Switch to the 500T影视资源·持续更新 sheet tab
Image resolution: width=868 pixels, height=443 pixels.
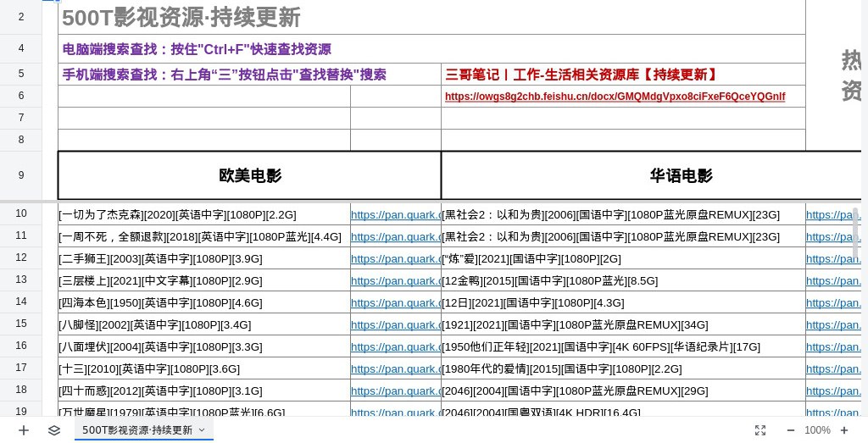pyautogui.click(x=136, y=430)
